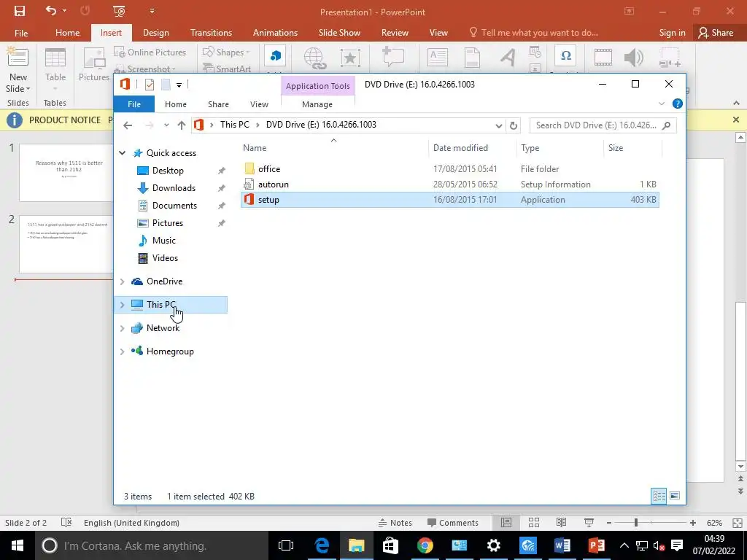
Task: Open Desktop in Quick access
Action: tap(168, 171)
